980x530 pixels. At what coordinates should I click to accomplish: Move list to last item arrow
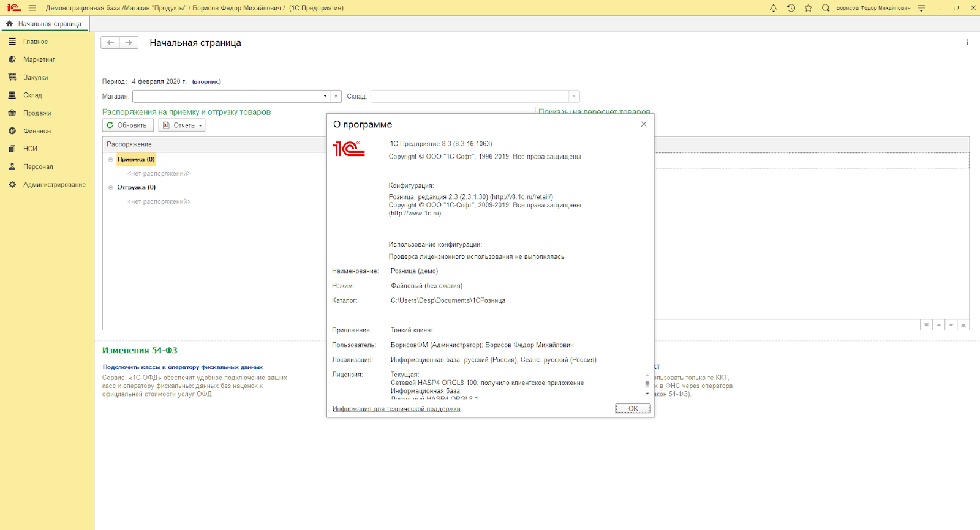pos(963,325)
